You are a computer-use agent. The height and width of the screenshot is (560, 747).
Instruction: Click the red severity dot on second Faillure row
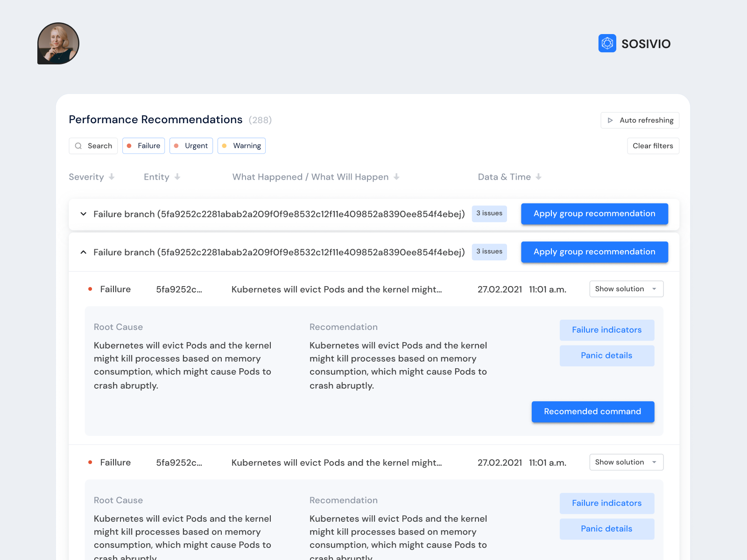[x=90, y=462]
